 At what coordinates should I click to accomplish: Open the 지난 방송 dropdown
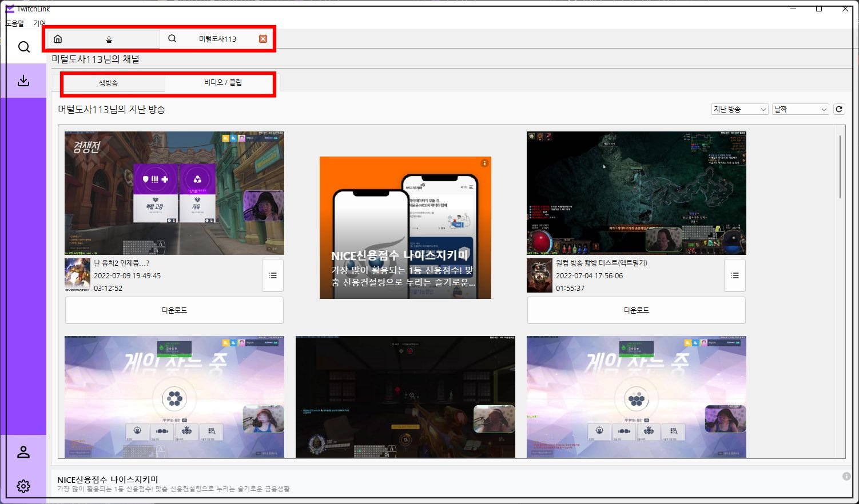tap(739, 109)
